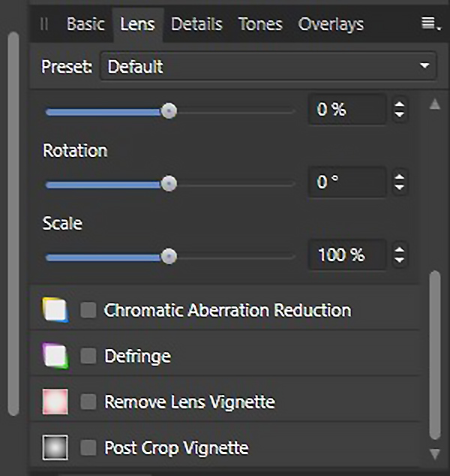Click the Chromatic Aberration Reduction icon
The height and width of the screenshot is (476, 450).
pyautogui.click(x=55, y=310)
